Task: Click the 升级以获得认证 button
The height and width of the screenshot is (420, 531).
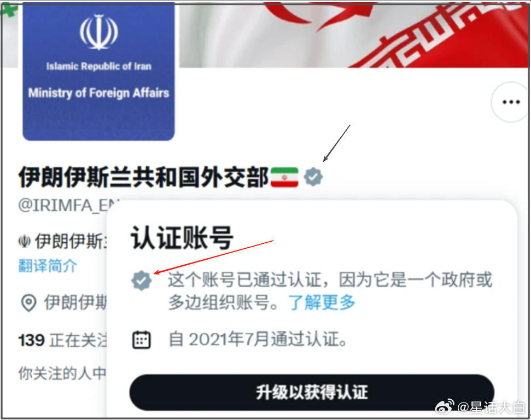Action: pos(312,392)
